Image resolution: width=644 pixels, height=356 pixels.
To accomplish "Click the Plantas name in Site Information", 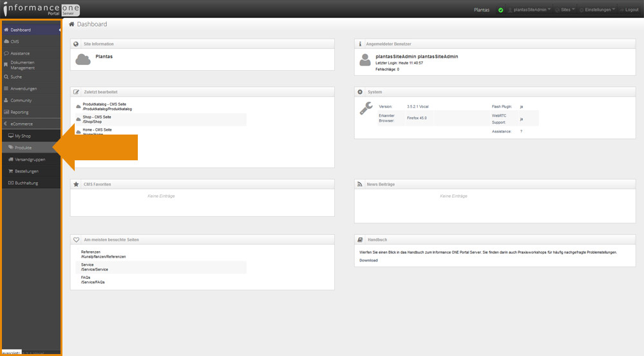I will tap(104, 57).
